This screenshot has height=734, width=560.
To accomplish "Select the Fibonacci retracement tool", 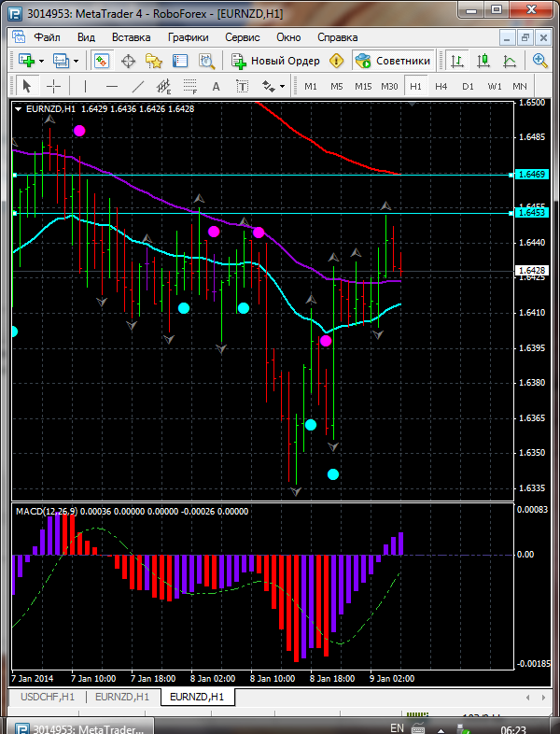I will pos(190,86).
